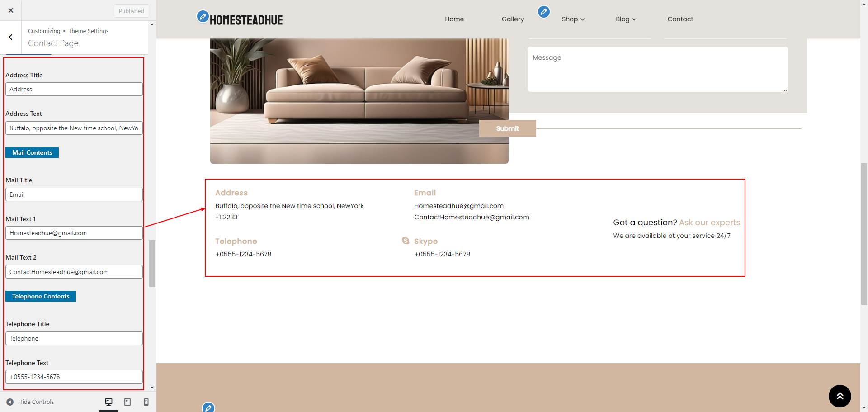The width and height of the screenshot is (868, 412).
Task: Click the customizer panel scrollbar thumb
Action: [x=152, y=263]
